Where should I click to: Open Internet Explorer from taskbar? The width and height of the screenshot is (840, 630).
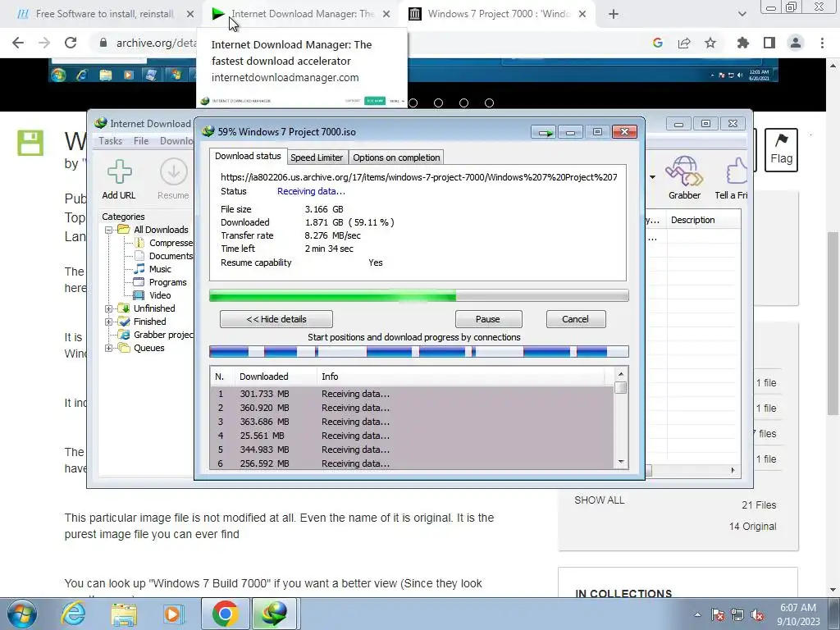(x=72, y=614)
